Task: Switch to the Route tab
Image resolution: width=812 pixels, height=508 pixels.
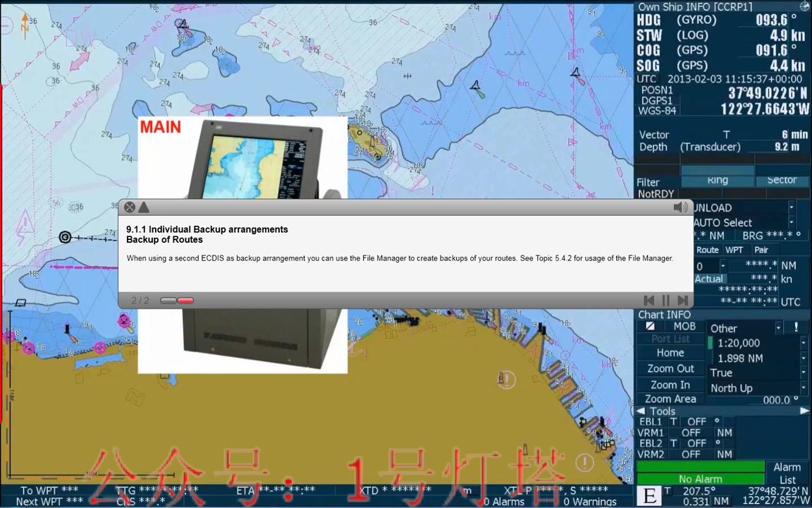Action: 708,250
